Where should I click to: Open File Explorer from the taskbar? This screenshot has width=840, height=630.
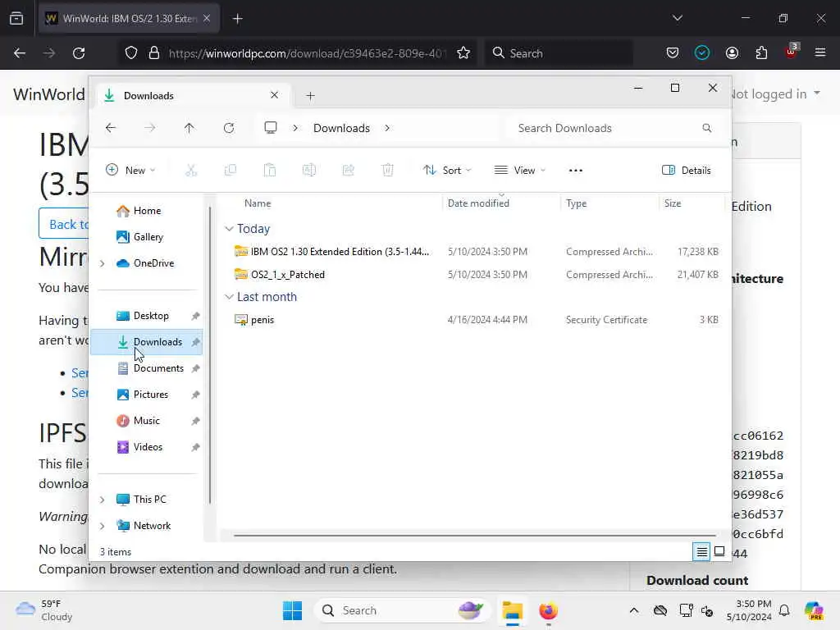point(512,610)
